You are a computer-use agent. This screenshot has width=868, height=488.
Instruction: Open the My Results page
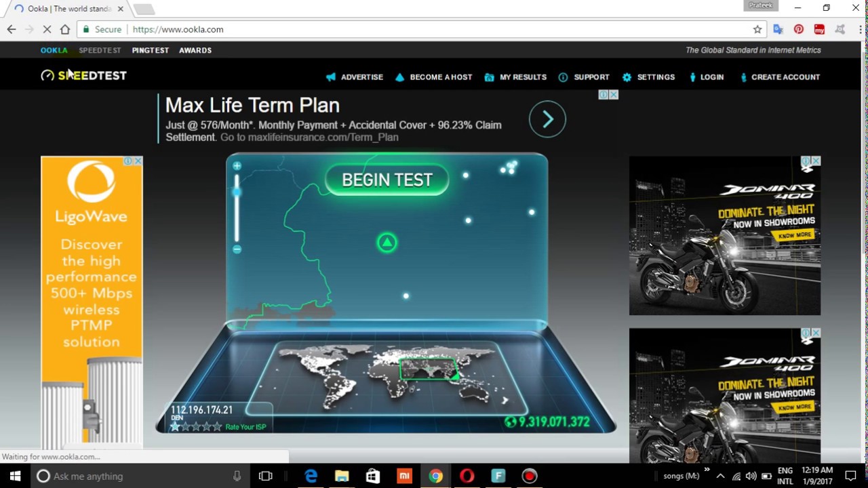pos(523,77)
